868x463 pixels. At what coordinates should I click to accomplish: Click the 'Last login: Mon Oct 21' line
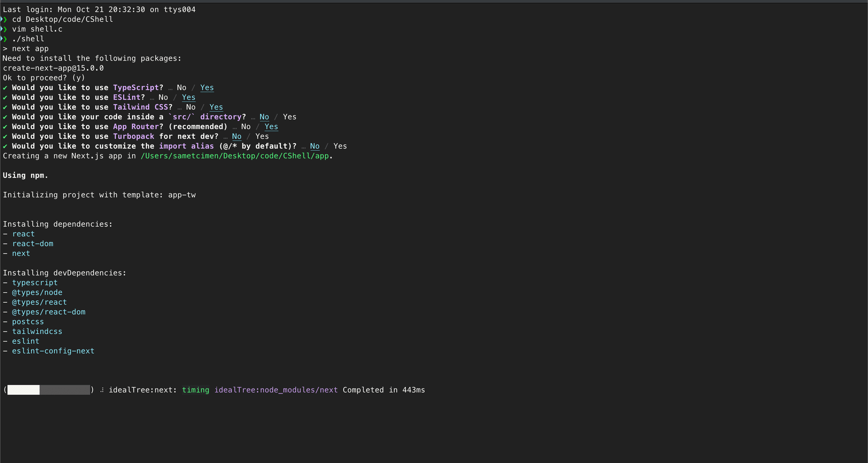(99, 9)
